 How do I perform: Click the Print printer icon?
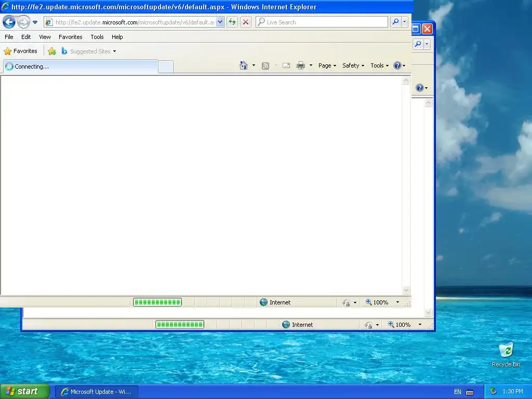[301, 65]
